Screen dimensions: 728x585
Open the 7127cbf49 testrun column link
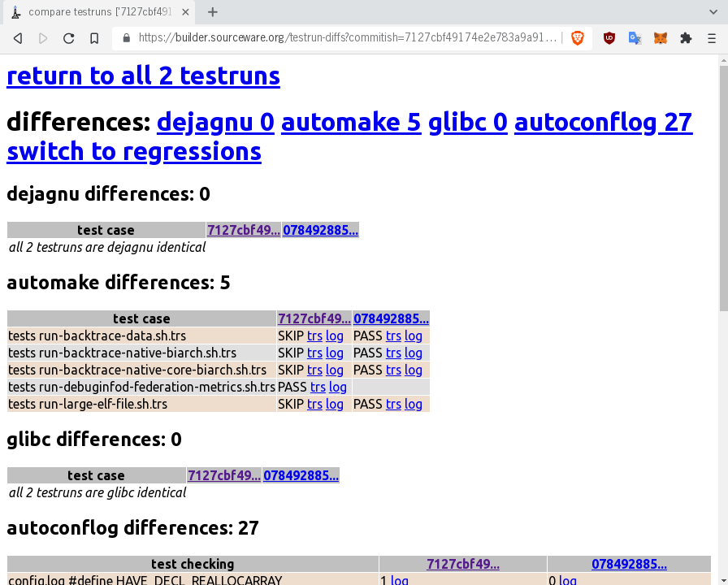(314, 318)
